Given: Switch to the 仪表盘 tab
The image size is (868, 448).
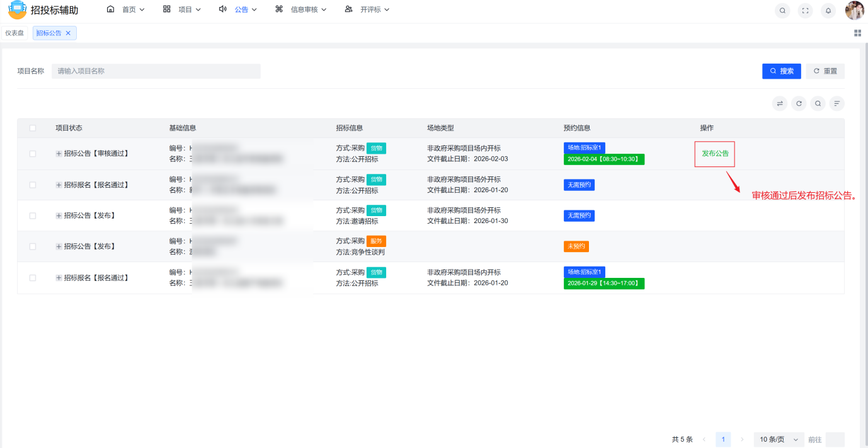Looking at the screenshot, I should point(15,32).
